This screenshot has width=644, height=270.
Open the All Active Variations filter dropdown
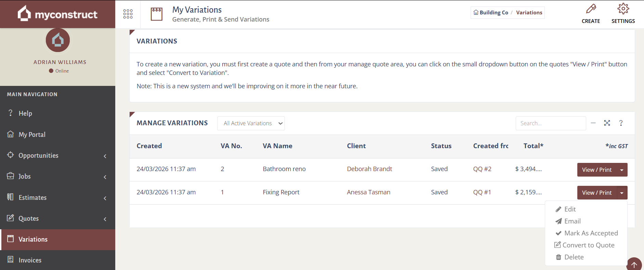[x=251, y=124]
